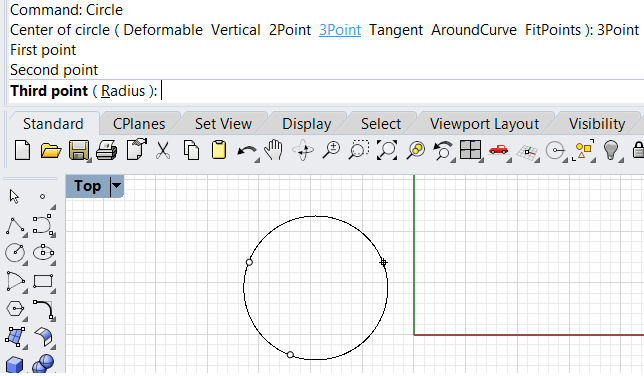Click the 3Point option link in command history

tap(340, 30)
